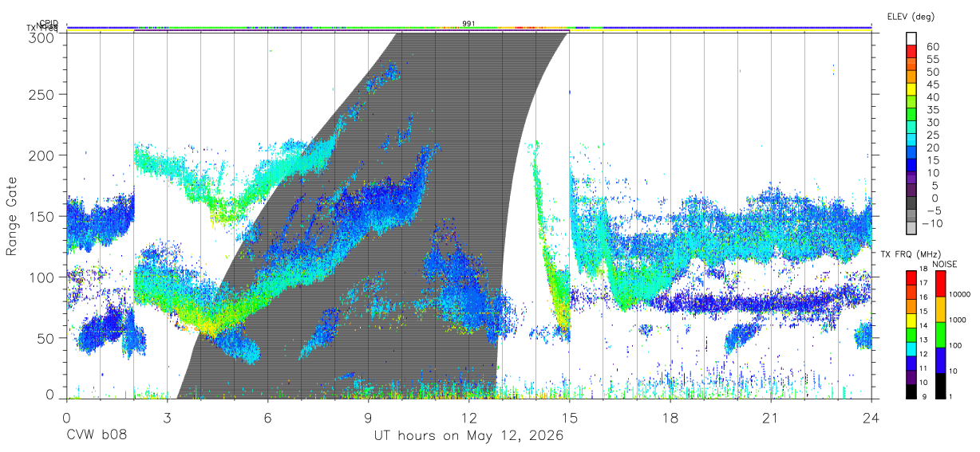This screenshot has width=980, height=452.
Task: Pick the green TX FRQ swatch between 13 and 14
Action: point(911,333)
